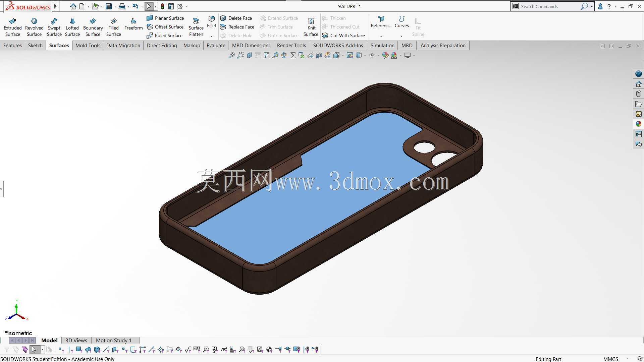This screenshot has width=644, height=362.
Task: Create a Planar Surface
Action: click(x=165, y=18)
